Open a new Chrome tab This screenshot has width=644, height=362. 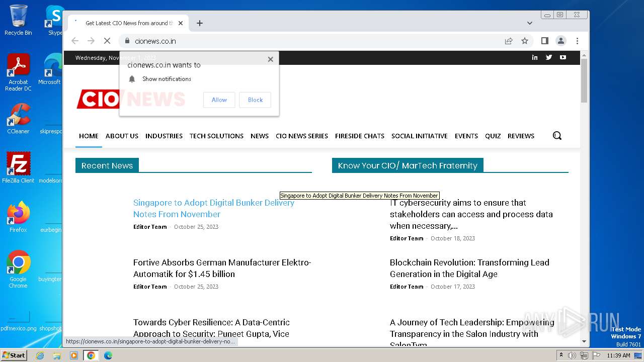click(200, 23)
